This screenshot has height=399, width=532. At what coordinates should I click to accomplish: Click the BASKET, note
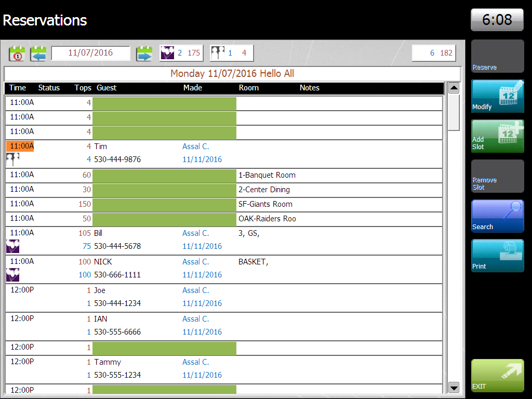click(253, 262)
